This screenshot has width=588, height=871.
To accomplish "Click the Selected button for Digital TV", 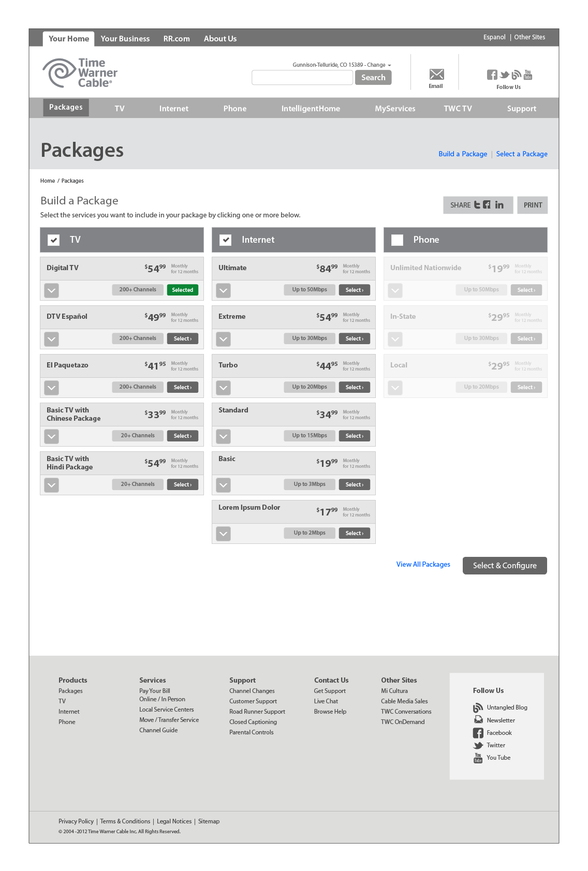I will click(x=183, y=290).
